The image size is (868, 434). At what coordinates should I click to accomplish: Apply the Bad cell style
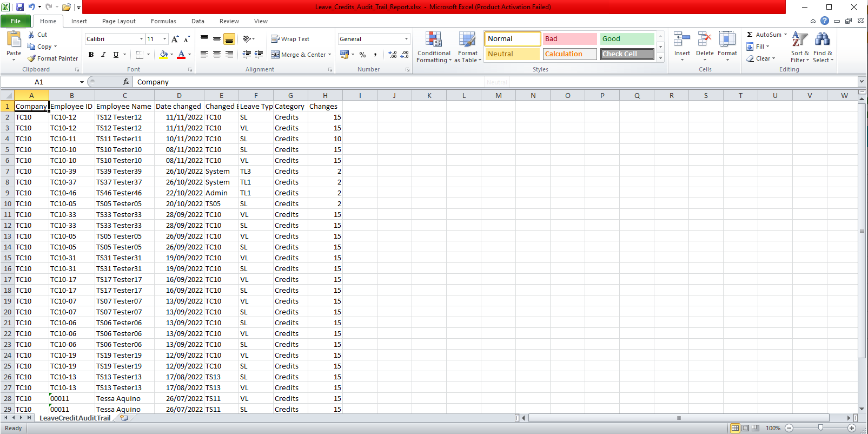click(569, 39)
